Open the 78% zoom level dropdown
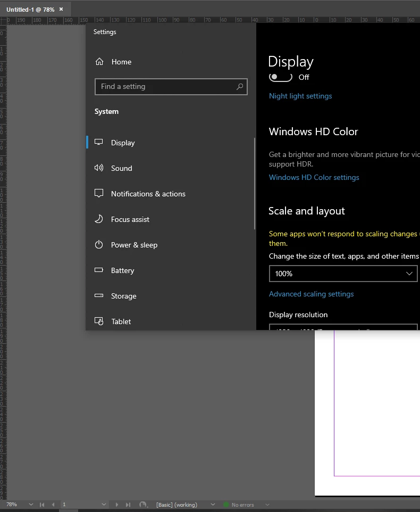Screen dimensions: 420x512 coord(31,505)
